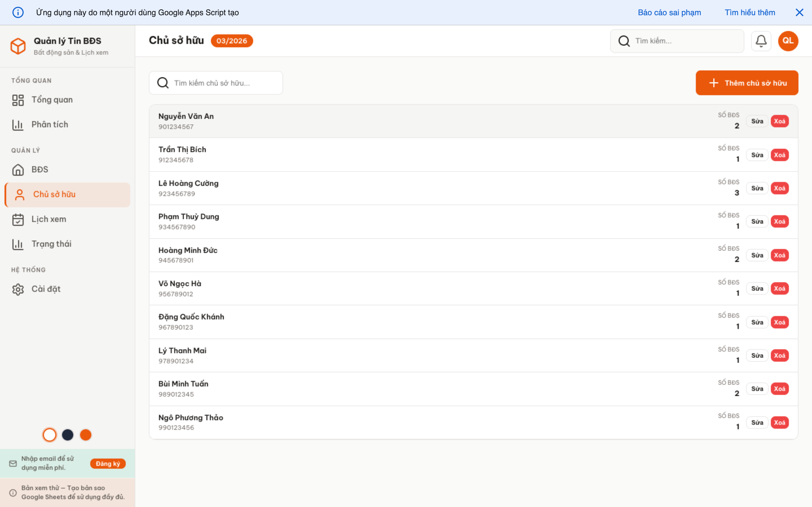This screenshot has height=507, width=812.
Task: Click Thêm chủ sở hữu button
Action: [x=747, y=83]
